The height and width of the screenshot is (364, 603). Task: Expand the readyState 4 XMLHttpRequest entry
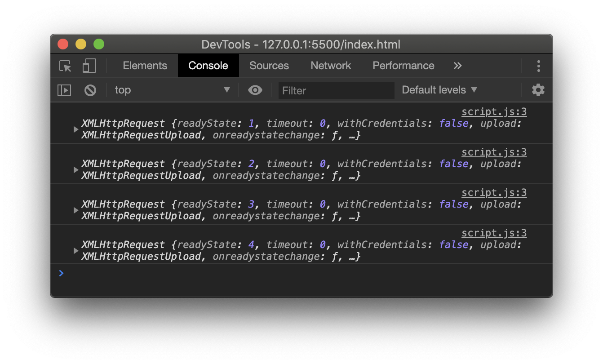[x=75, y=250]
